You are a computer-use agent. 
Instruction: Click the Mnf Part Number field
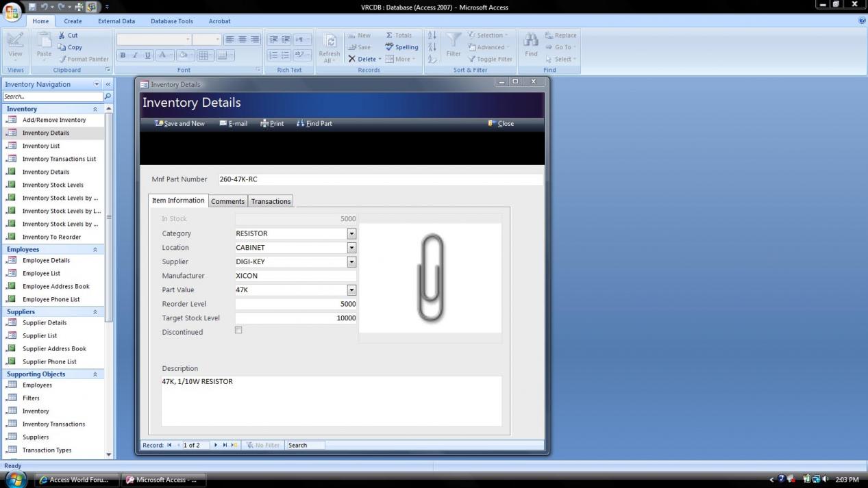[x=380, y=179]
